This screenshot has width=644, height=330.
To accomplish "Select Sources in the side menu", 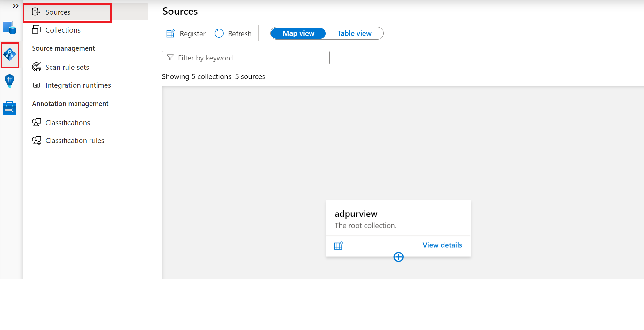I will (x=58, y=12).
